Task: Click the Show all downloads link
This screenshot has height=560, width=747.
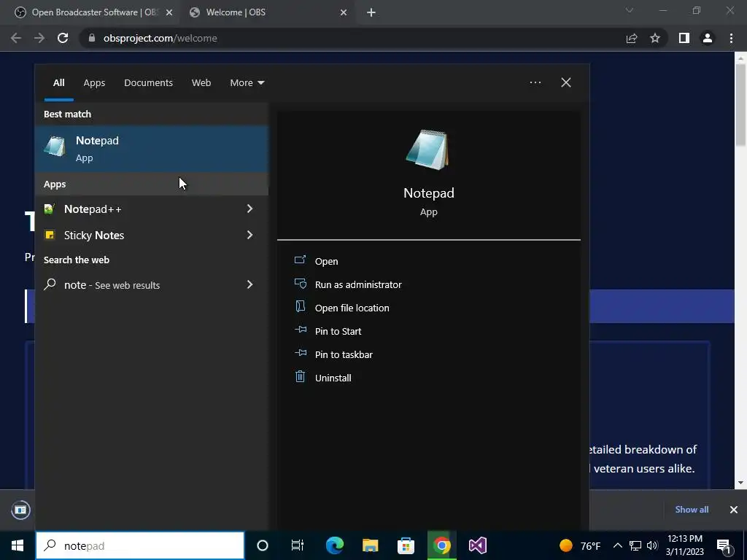Action: tap(692, 509)
